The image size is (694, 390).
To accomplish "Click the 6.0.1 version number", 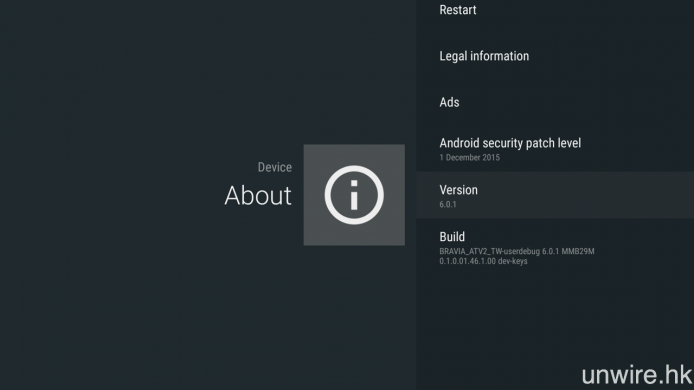I will [x=448, y=205].
